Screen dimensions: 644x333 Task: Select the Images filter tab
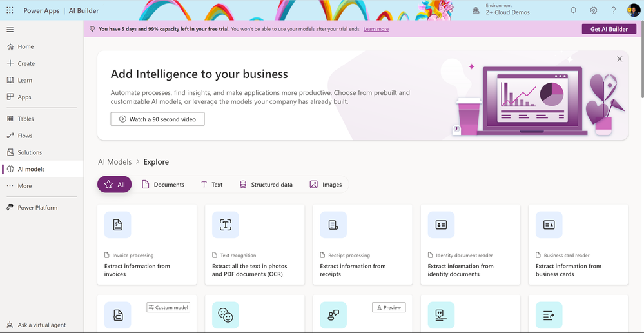coord(326,185)
